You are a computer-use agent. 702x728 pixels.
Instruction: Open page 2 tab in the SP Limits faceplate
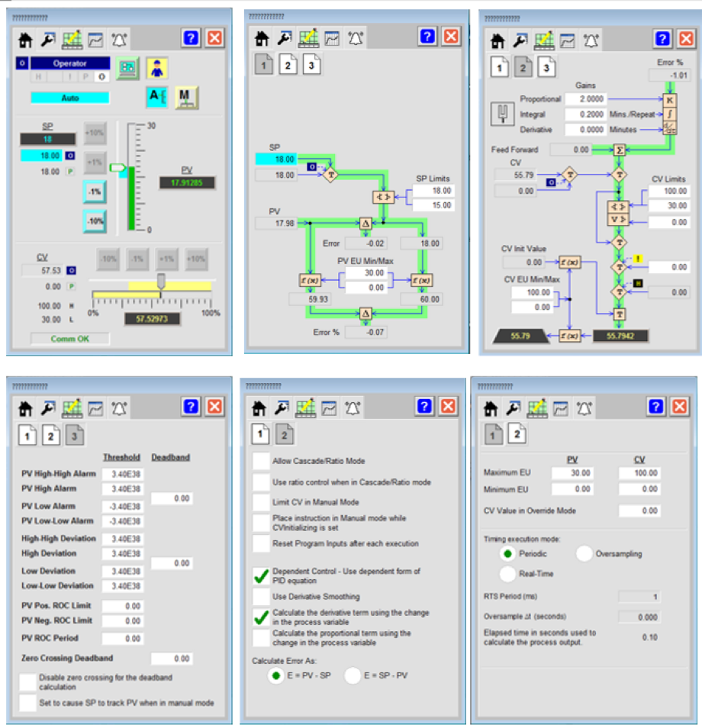[288, 65]
